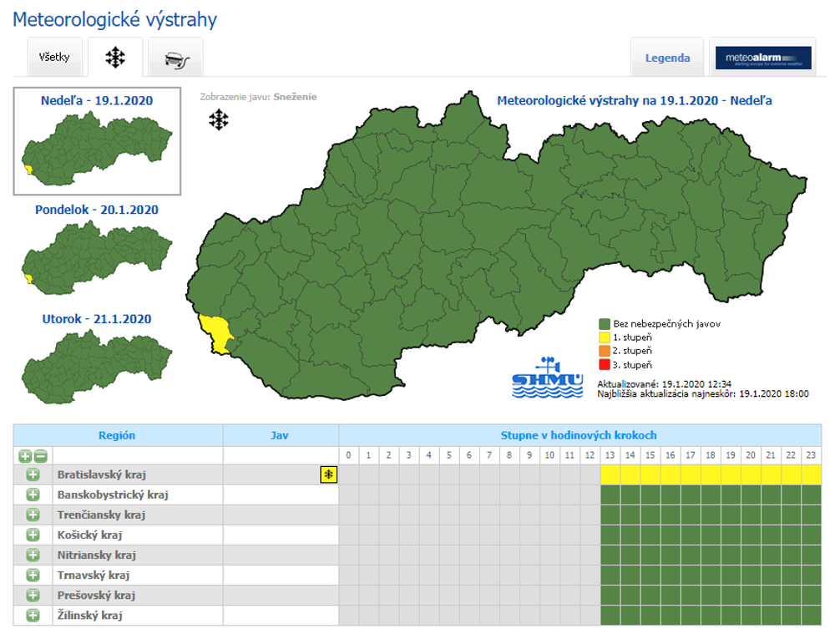Expand the Banskobystrický kraj region
Screen dimensions: 835x644
coord(33,494)
